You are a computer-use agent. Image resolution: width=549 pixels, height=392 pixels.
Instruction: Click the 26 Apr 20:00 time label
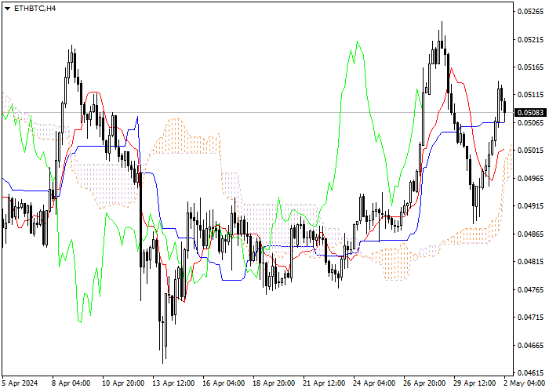click(x=425, y=383)
